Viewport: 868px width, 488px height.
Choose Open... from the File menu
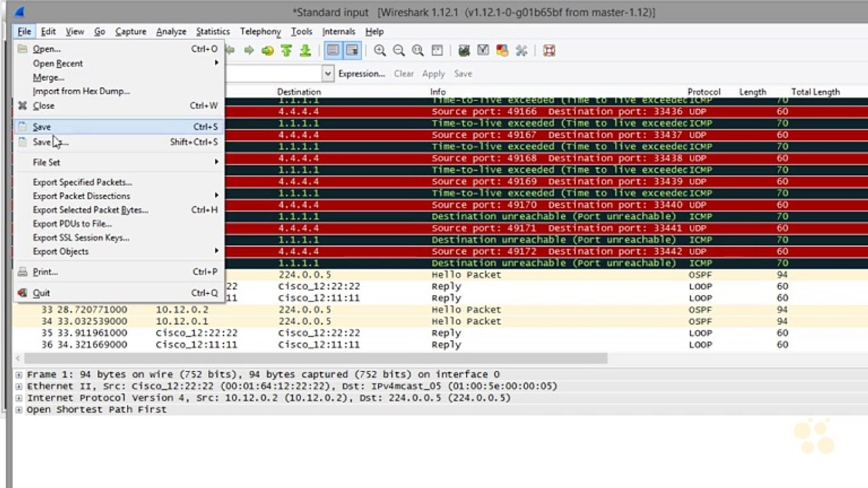pos(118,49)
